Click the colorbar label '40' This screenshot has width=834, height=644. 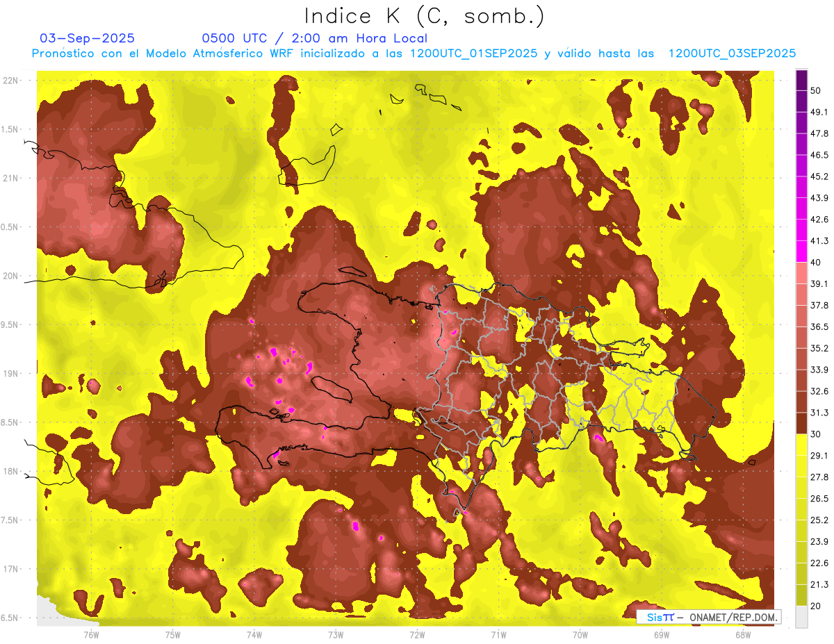pyautogui.click(x=816, y=263)
